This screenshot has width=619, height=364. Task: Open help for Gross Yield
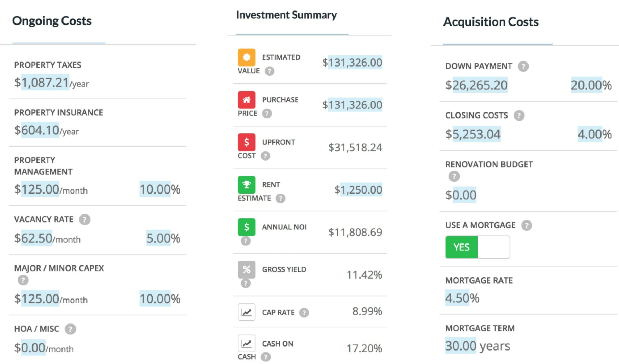246,283
